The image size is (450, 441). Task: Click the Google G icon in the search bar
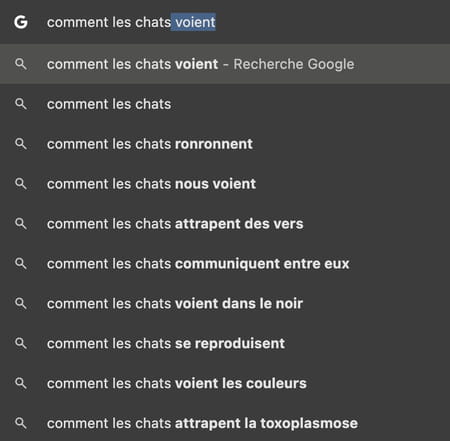[21, 22]
